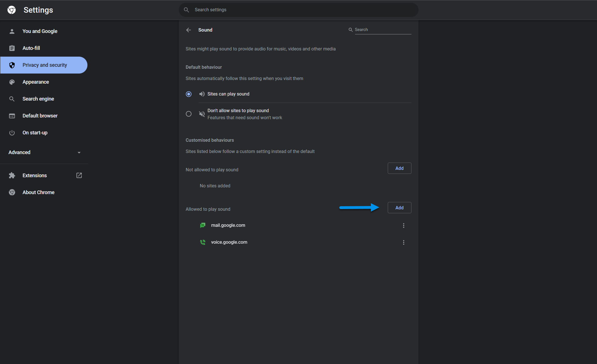597x364 pixels.
Task: Click the Chrome icon for About Chrome
Action: [12, 192]
